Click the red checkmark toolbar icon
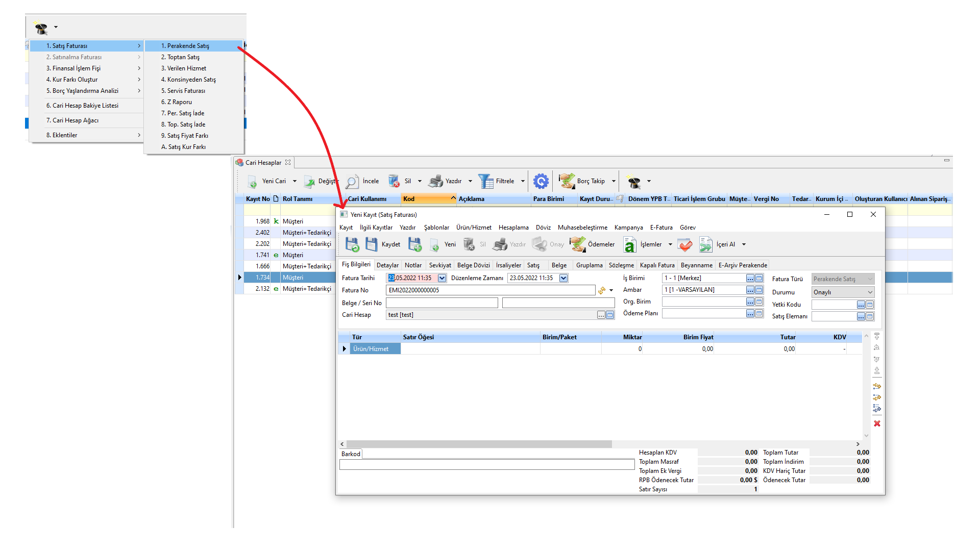Viewport: 980px width, 551px height. click(x=685, y=245)
